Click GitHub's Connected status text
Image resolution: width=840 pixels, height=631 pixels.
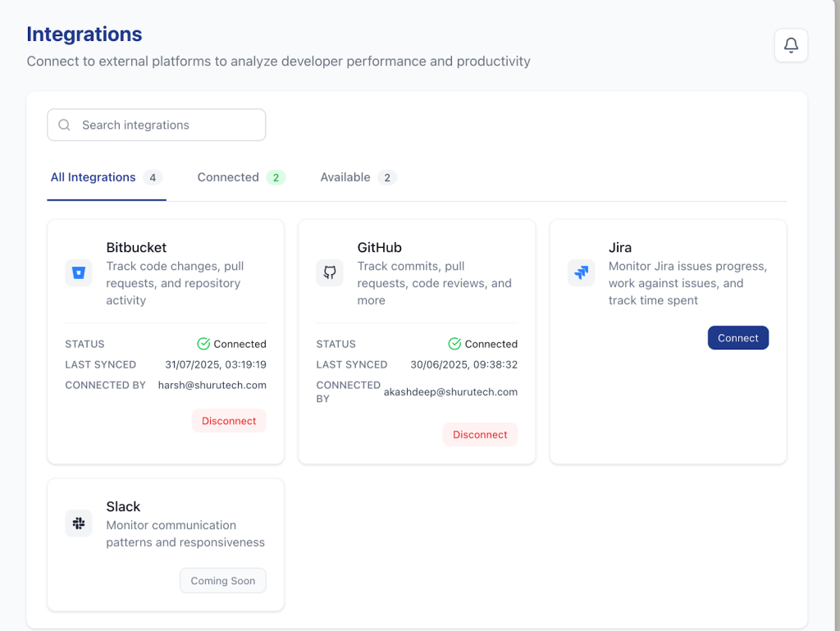[x=491, y=344]
